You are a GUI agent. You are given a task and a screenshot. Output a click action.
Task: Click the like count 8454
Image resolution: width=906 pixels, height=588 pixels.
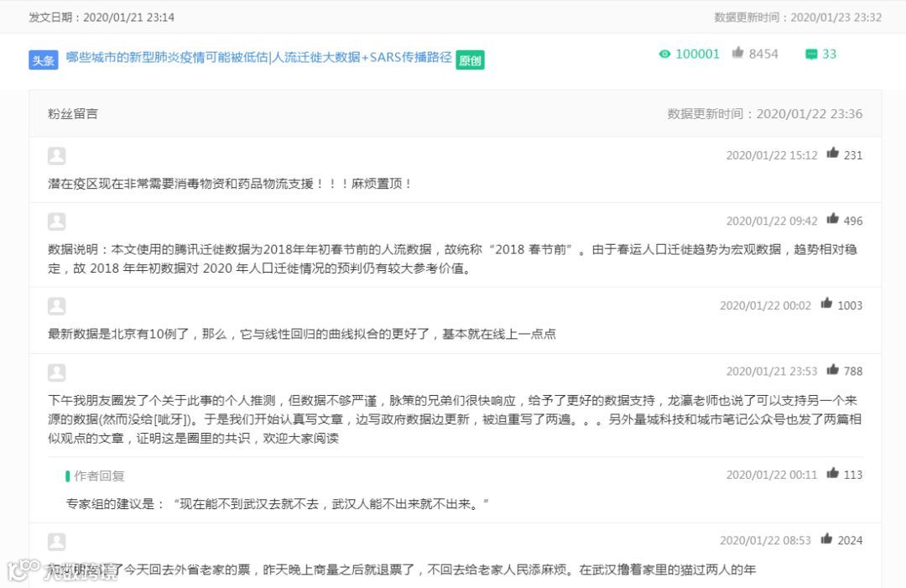point(763,55)
